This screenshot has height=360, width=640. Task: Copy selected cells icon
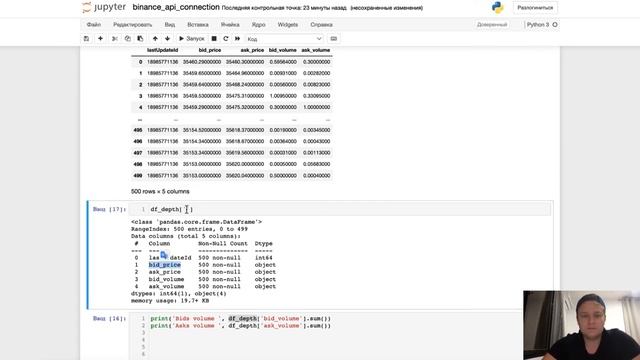click(x=127, y=38)
